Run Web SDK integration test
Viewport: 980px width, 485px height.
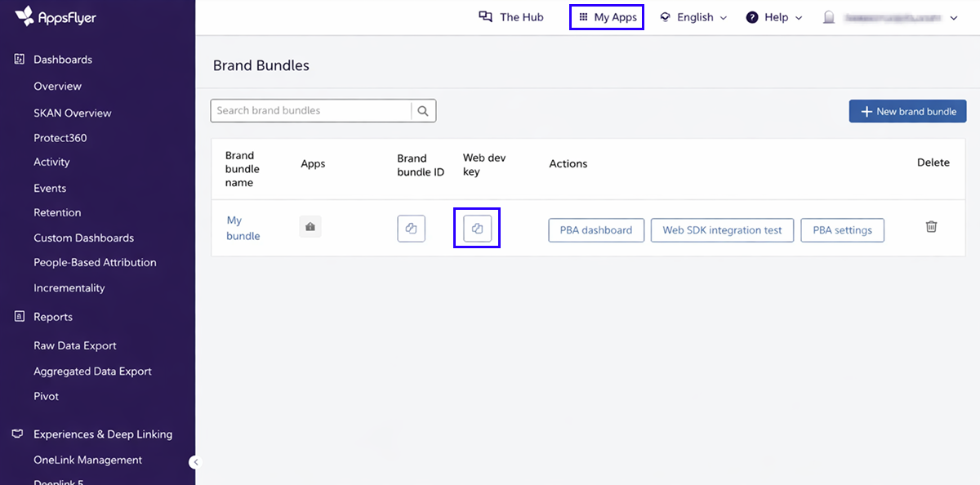click(722, 230)
